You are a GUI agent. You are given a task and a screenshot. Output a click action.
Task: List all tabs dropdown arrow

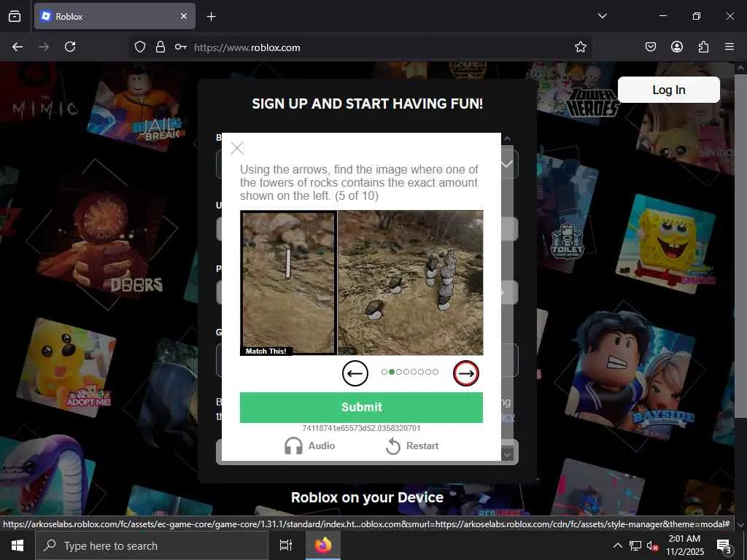[x=602, y=16]
